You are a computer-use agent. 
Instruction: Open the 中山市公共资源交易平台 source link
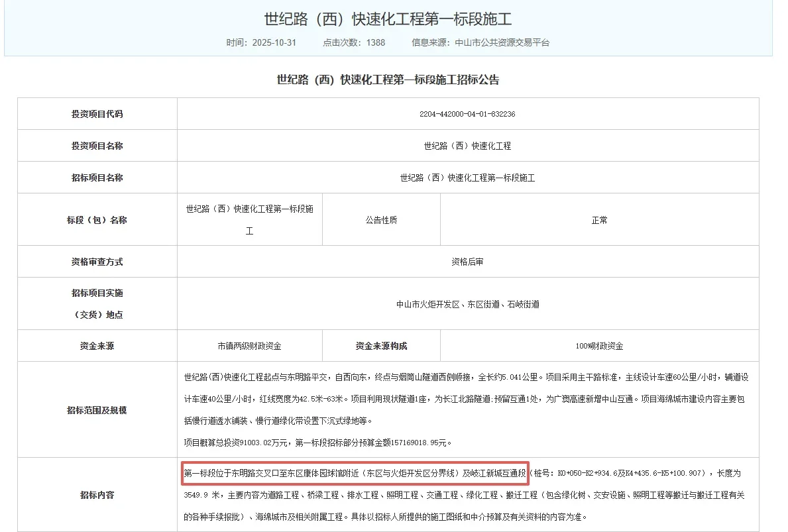[x=502, y=42]
